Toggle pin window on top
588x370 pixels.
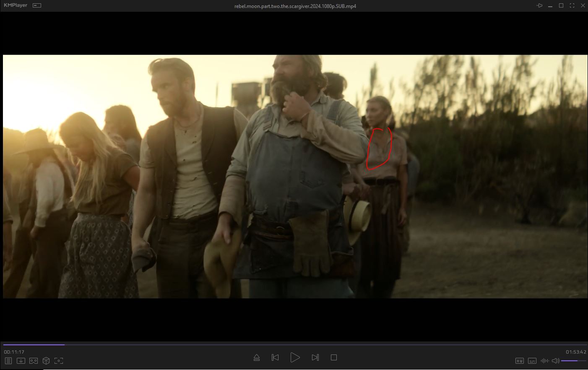click(x=539, y=5)
